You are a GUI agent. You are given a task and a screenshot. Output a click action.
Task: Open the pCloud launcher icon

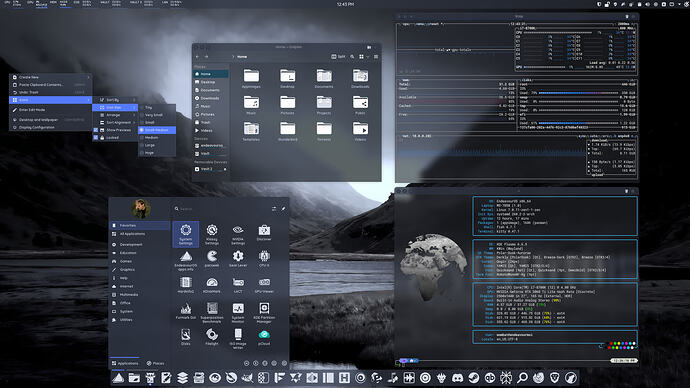point(264,337)
